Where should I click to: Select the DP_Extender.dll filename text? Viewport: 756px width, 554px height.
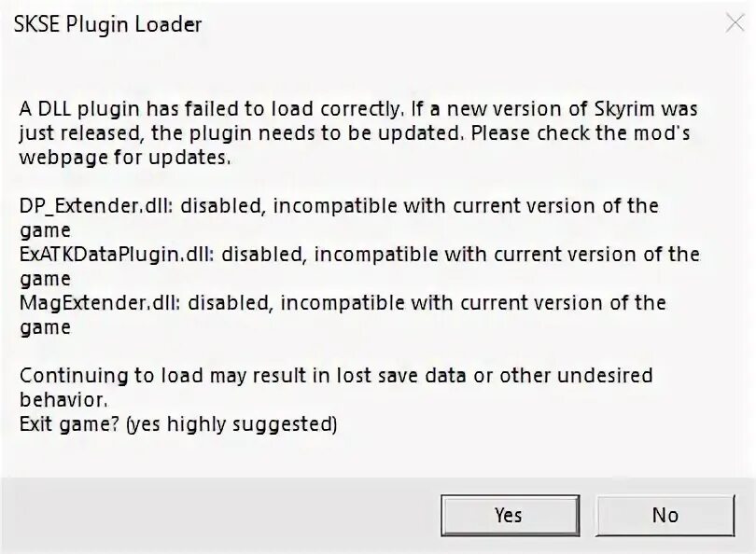coord(96,206)
